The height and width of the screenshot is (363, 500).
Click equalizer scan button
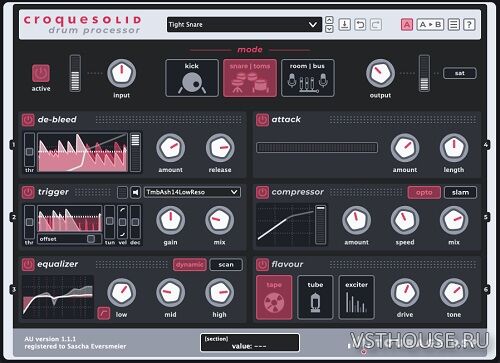click(x=226, y=265)
